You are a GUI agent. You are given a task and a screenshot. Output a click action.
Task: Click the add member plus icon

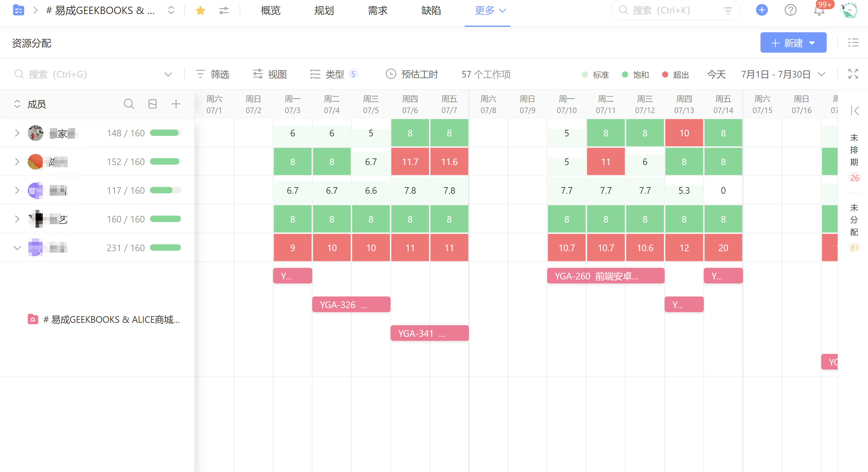(176, 104)
